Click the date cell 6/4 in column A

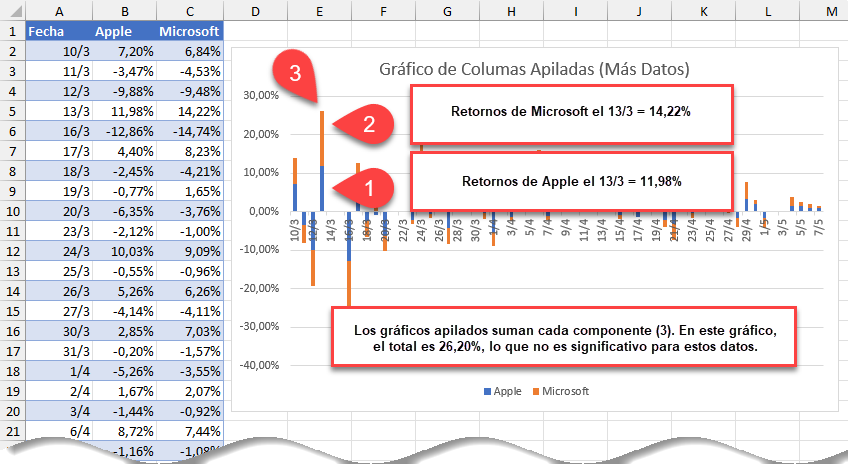(x=58, y=432)
